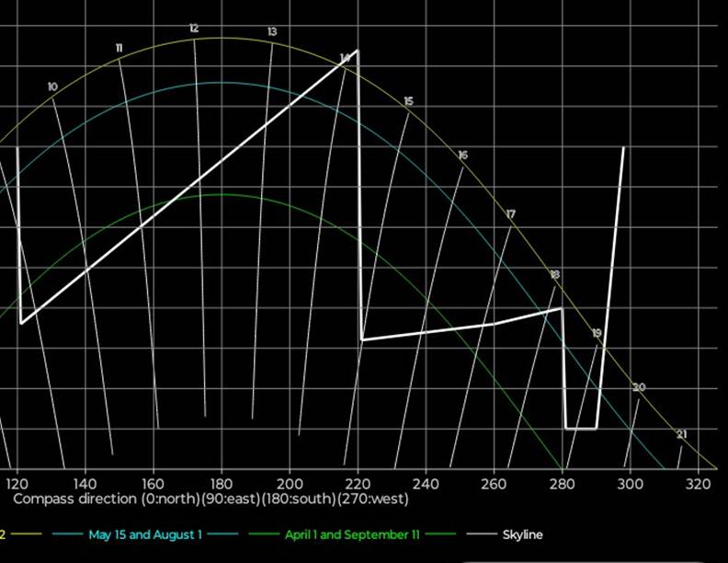Select the hour 15 marker label

click(408, 101)
